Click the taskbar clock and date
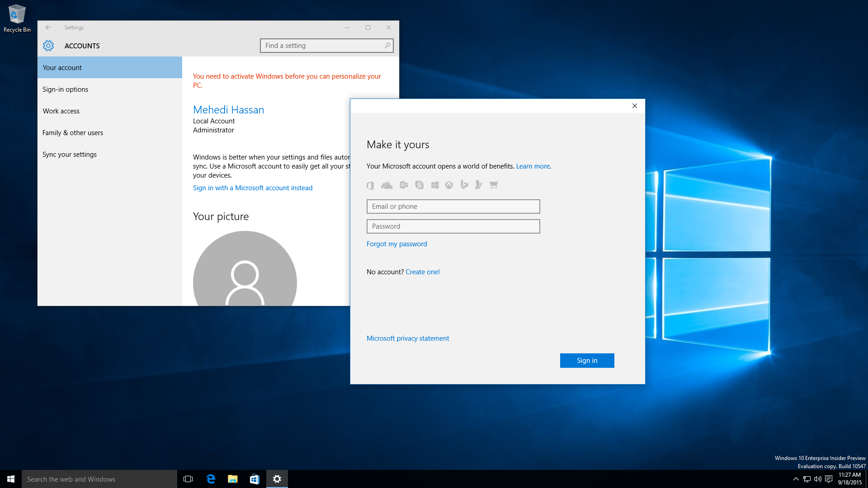 [x=850, y=479]
